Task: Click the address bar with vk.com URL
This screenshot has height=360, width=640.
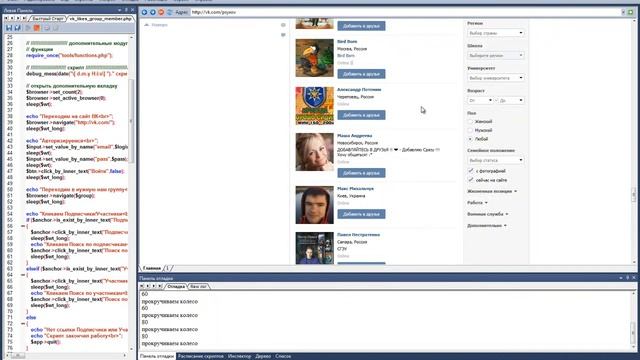Action: click(x=406, y=12)
